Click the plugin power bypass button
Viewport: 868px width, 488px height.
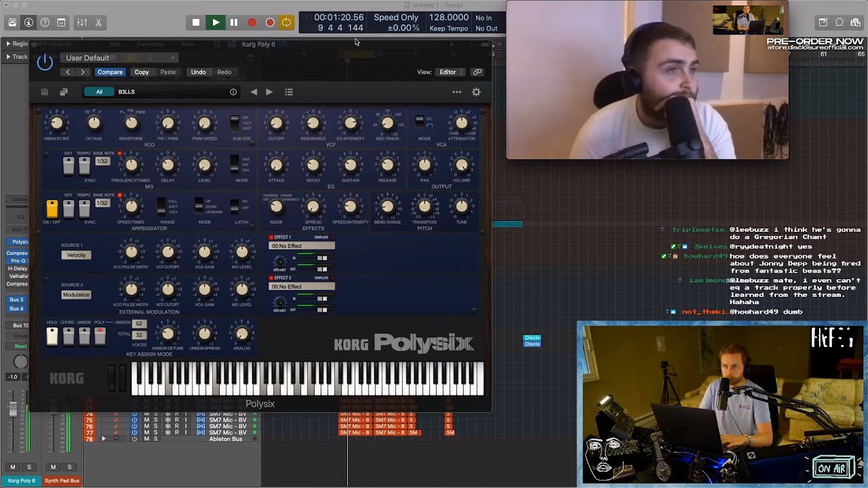45,62
